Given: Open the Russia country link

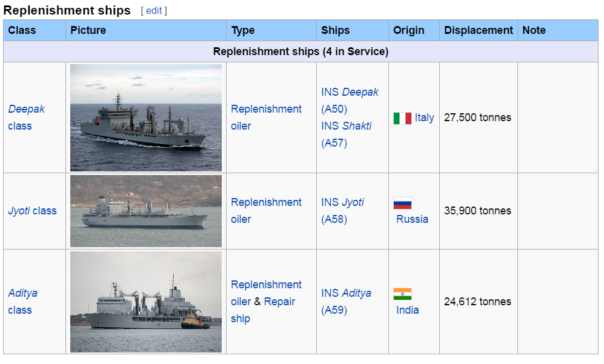Looking at the screenshot, I should pos(412,219).
